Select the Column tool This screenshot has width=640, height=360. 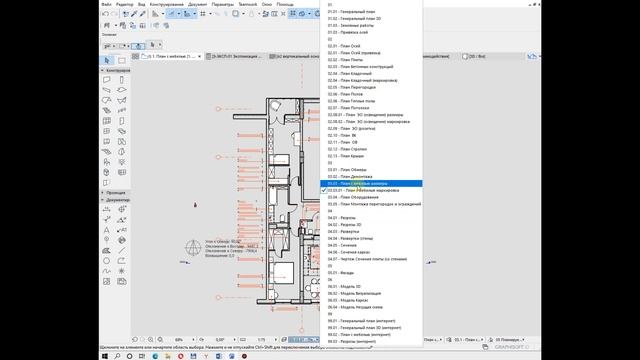coord(122,80)
